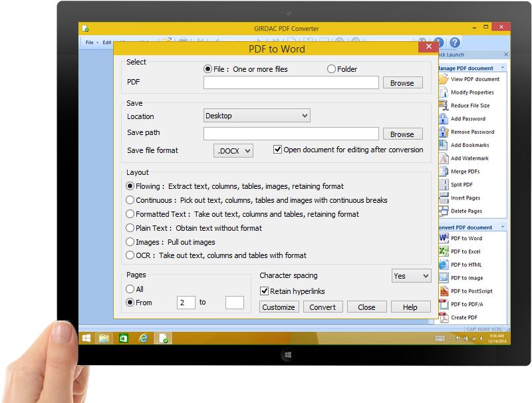Image resolution: width=532 pixels, height=403 pixels.
Task: Click the Add Watermark icon
Action: pos(444,158)
